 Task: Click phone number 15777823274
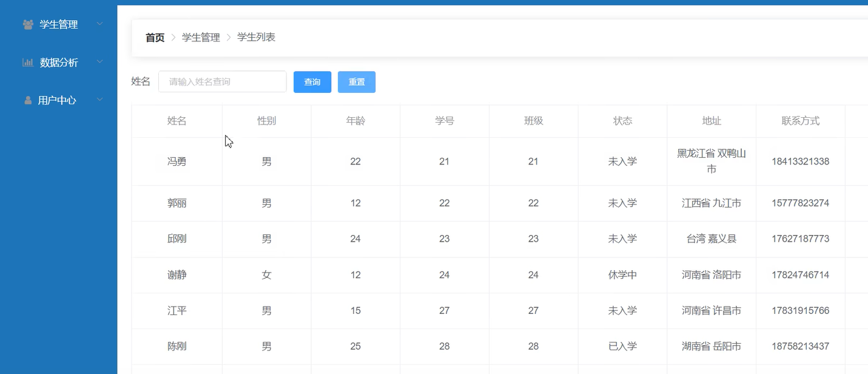801,203
